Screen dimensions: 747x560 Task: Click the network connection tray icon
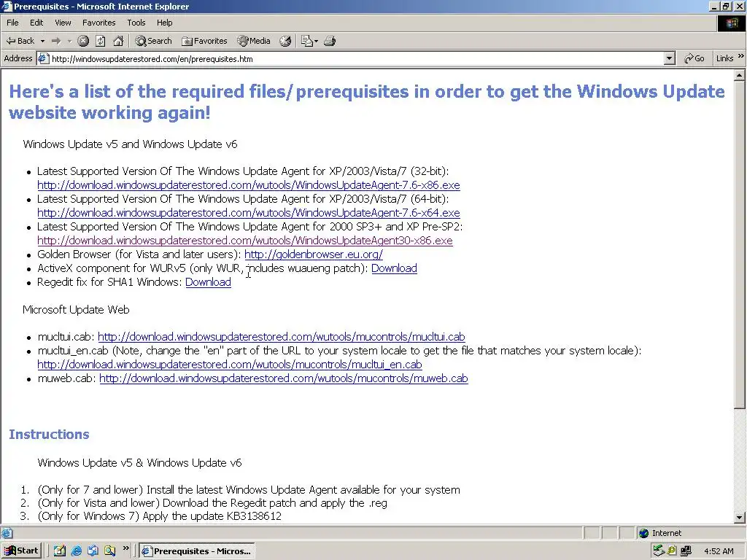tap(686, 551)
